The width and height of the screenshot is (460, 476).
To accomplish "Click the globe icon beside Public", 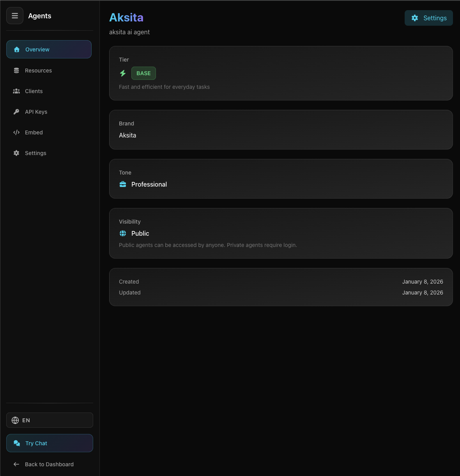I will point(123,233).
